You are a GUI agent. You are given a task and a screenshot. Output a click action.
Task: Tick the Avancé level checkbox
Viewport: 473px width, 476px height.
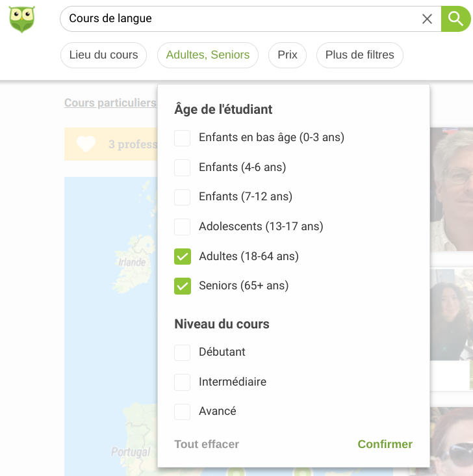click(183, 412)
